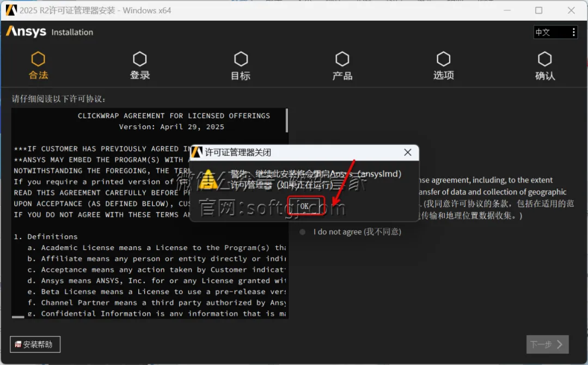Click the CLICKWRAP AGREEMENT heading text
The width and height of the screenshot is (588, 365).
click(x=174, y=116)
